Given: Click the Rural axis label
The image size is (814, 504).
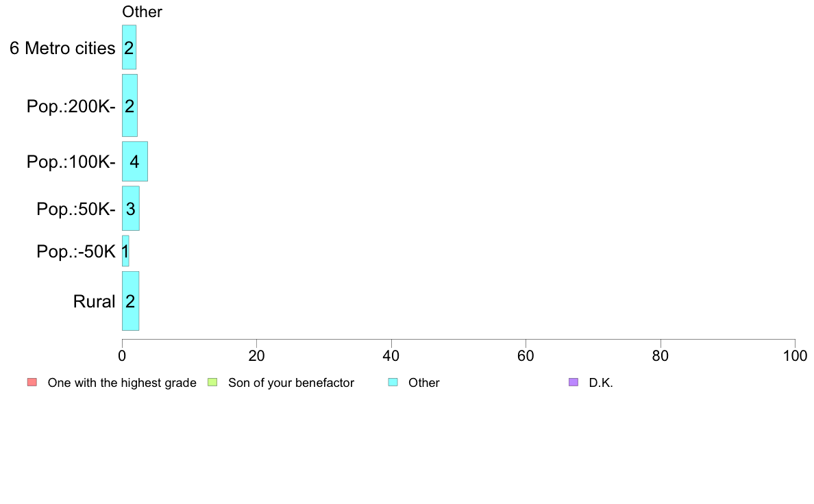Looking at the screenshot, I should tap(94, 301).
